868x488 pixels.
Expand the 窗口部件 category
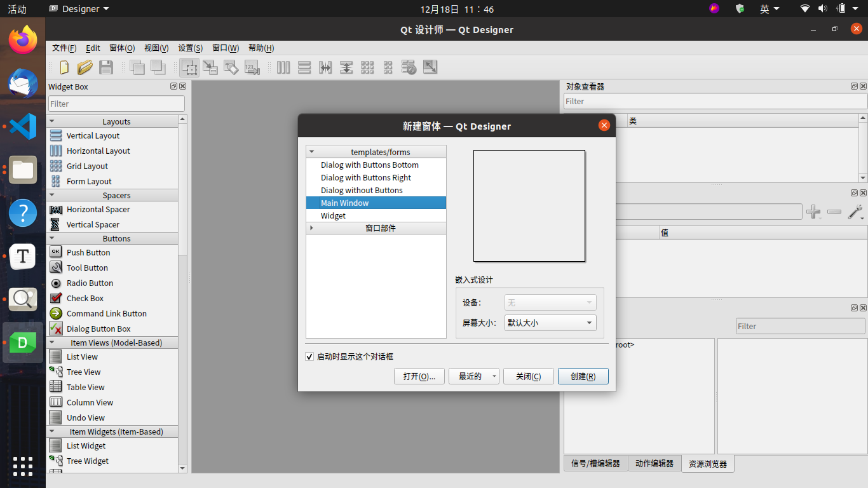coord(311,227)
